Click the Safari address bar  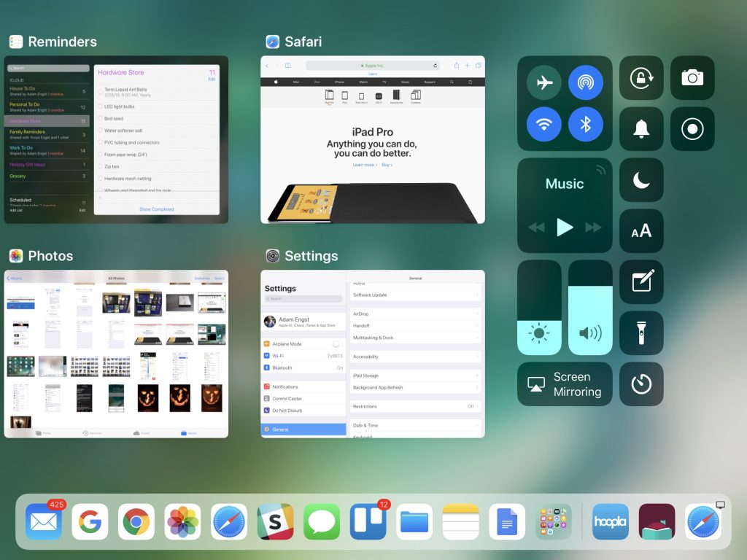[373, 65]
